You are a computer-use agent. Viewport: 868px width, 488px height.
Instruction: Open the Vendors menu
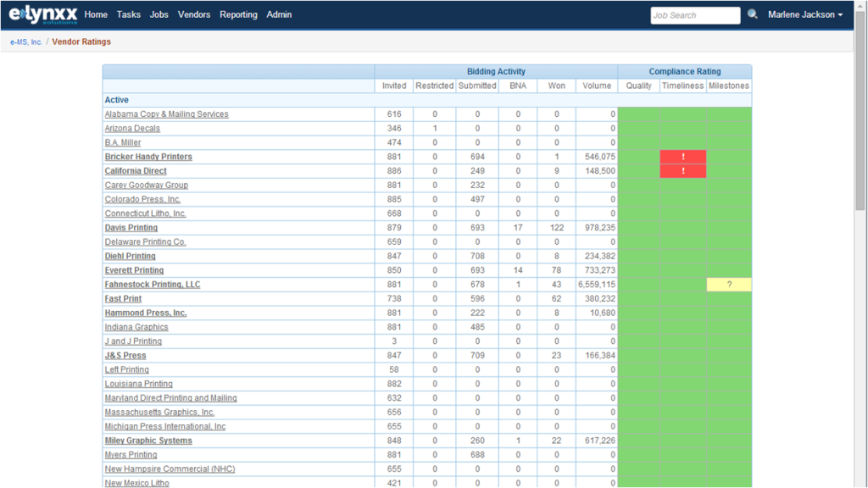pyautogui.click(x=194, y=15)
